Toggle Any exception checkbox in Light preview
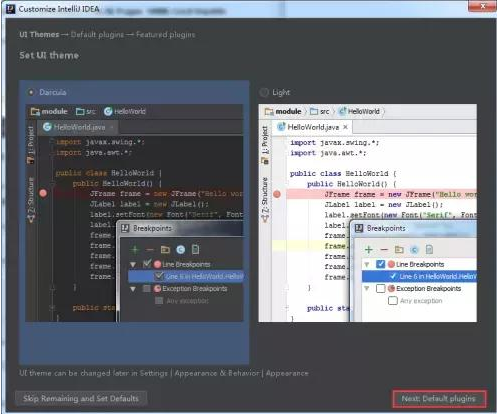497x414 pixels. (x=393, y=301)
